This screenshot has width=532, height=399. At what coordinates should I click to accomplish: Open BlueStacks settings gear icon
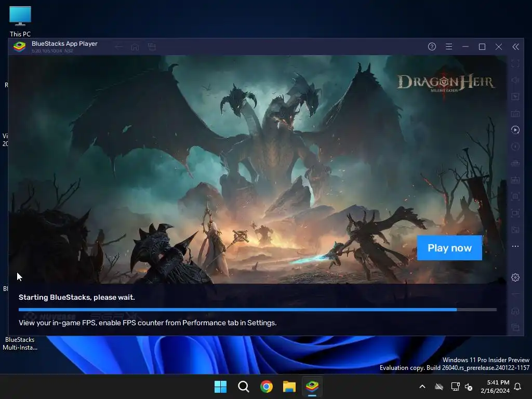pos(515,277)
